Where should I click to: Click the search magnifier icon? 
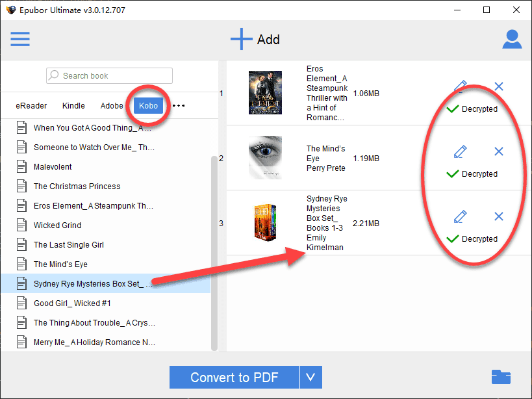pos(54,75)
